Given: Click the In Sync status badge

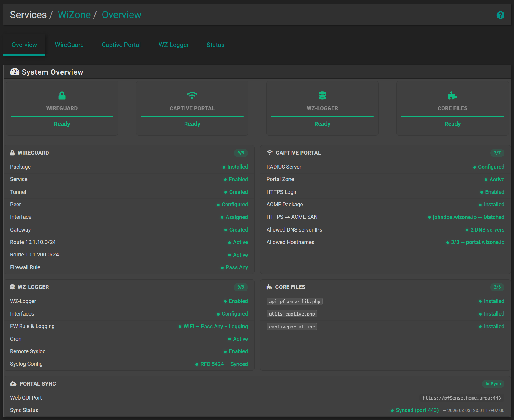Looking at the screenshot, I should point(493,383).
